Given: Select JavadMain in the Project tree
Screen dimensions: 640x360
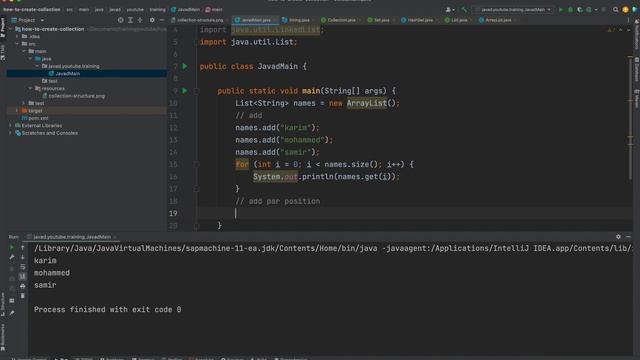Looking at the screenshot, I should click(x=67, y=73).
